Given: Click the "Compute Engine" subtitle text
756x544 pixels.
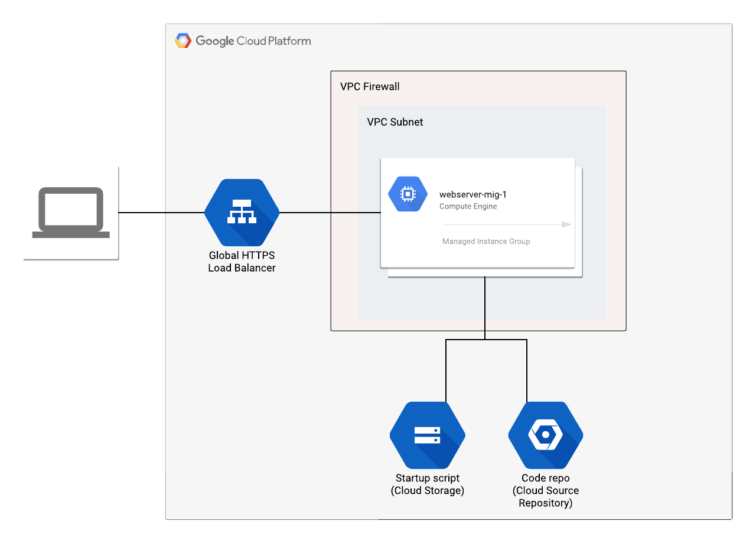Looking at the screenshot, I should click(468, 207).
